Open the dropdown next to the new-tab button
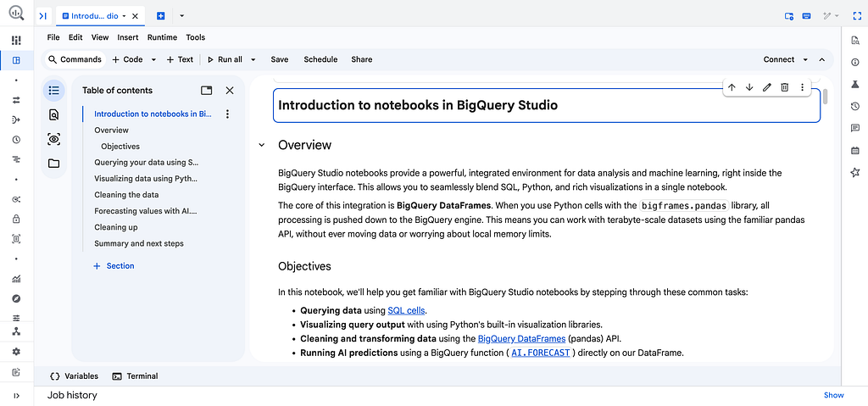The width and height of the screenshot is (868, 406). [182, 16]
